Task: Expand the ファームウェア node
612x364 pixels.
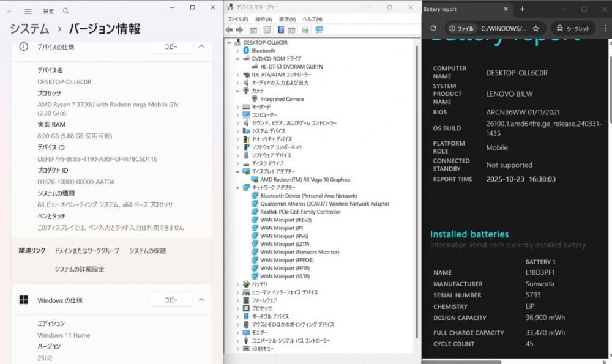Action: [237, 300]
